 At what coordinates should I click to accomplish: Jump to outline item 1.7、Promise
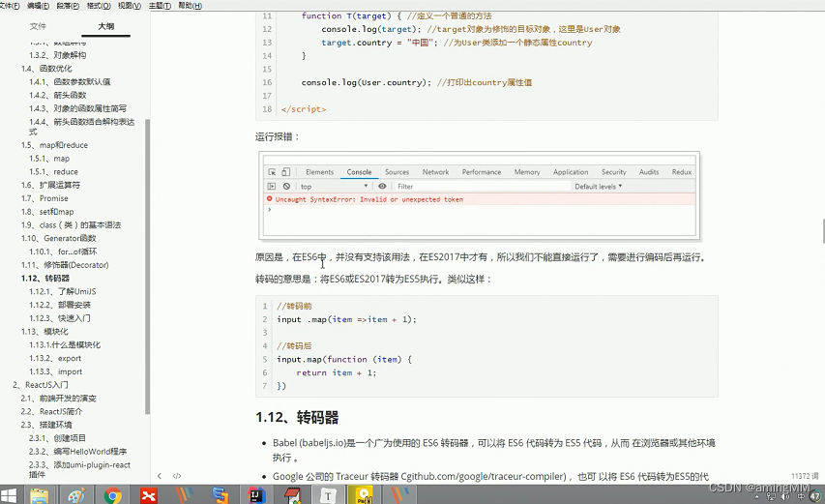coord(44,198)
